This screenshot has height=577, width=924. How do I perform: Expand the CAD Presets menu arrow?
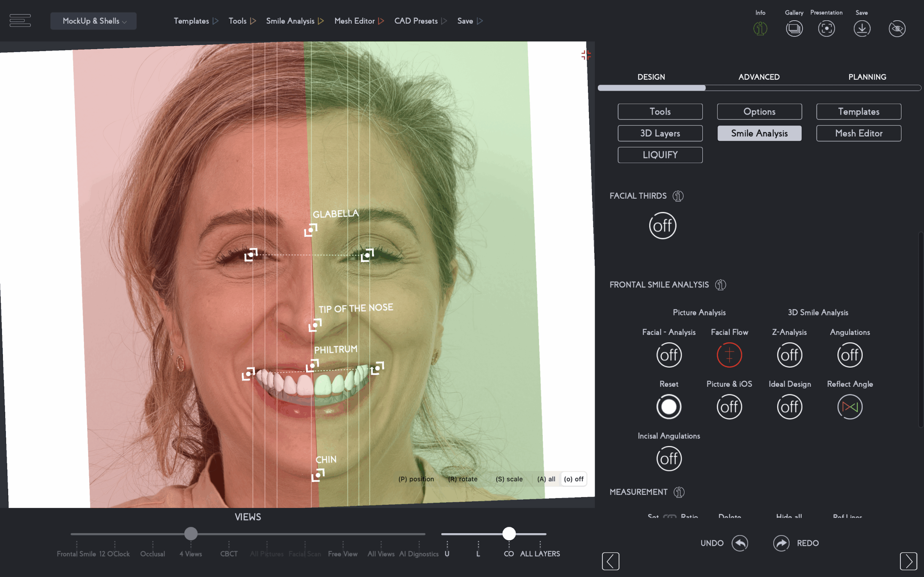tap(444, 21)
